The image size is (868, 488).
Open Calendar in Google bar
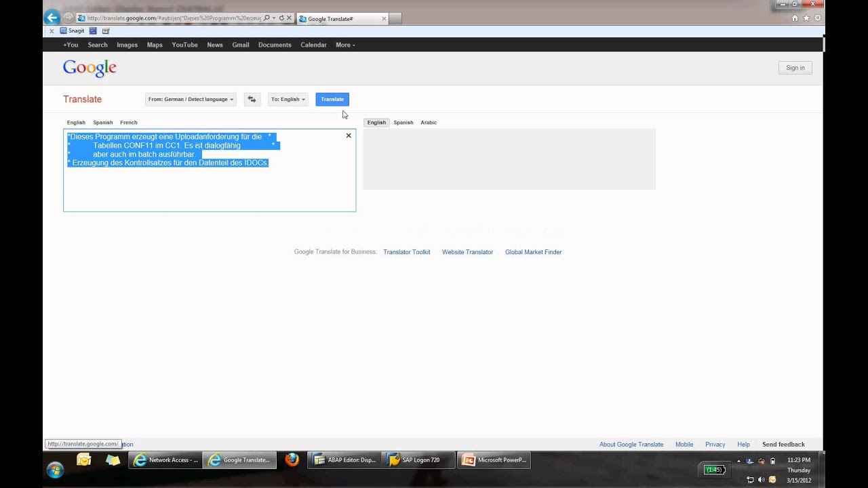313,45
